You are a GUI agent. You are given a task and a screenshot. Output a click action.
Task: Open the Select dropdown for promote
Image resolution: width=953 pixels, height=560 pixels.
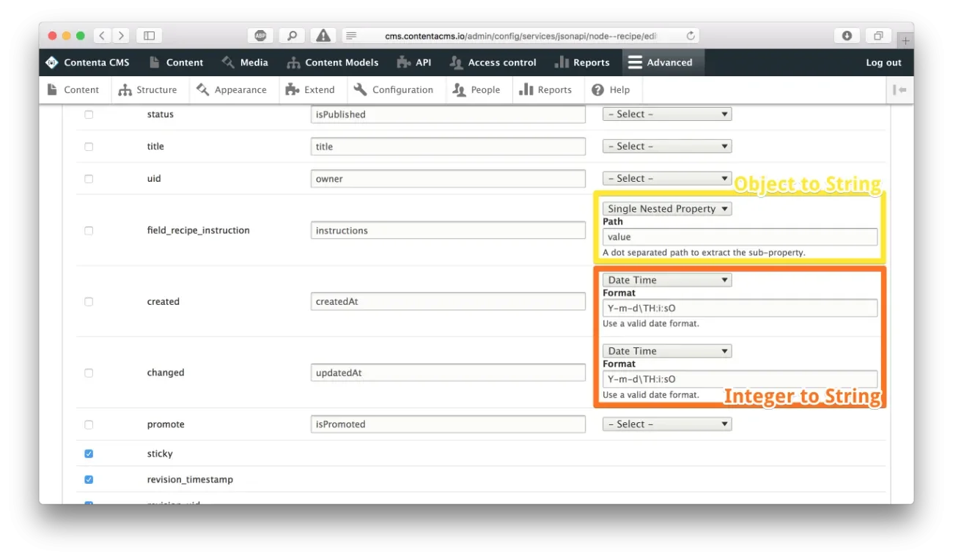[x=667, y=424]
